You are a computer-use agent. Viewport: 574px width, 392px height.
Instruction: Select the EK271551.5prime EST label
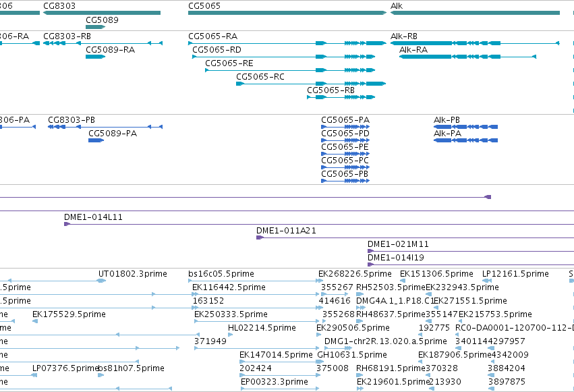[x=470, y=301]
